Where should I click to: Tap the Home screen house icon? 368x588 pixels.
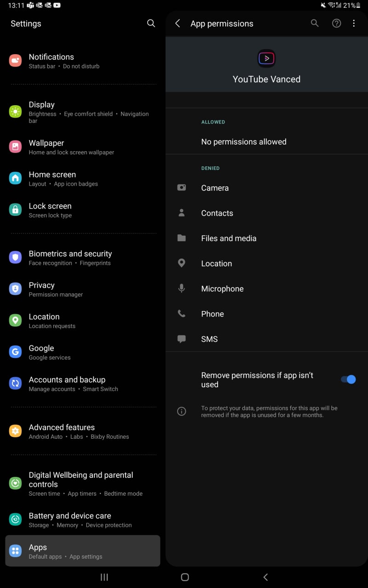point(16,178)
